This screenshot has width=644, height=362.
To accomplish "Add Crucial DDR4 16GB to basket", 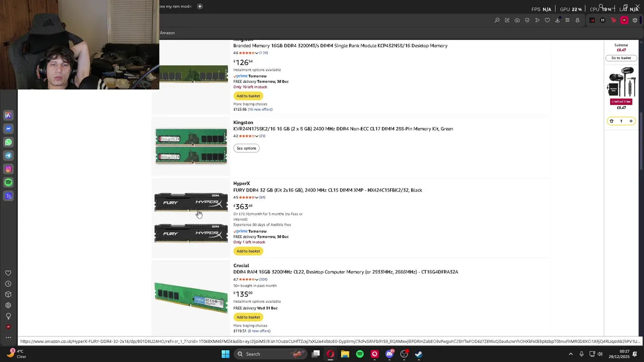I will click(x=248, y=317).
